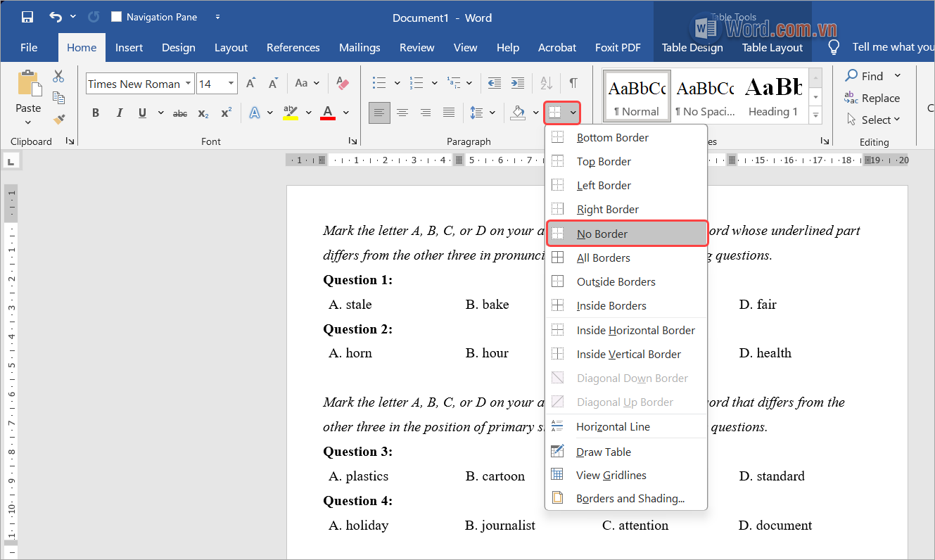Center the paragraph text
Screen dimensions: 935x560
click(x=402, y=113)
